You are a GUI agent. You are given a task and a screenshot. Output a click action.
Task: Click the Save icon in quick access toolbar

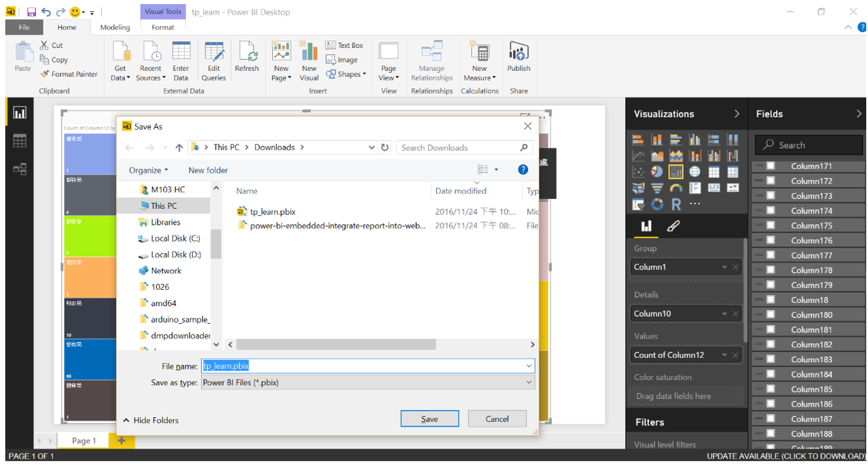click(32, 12)
